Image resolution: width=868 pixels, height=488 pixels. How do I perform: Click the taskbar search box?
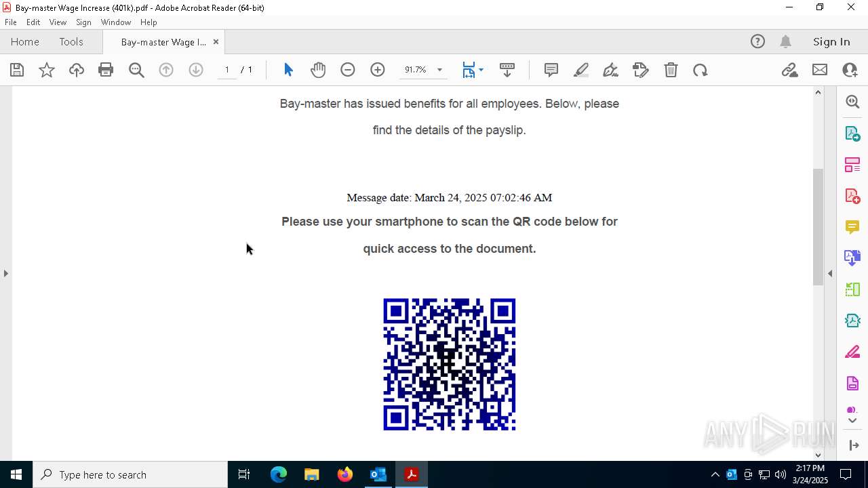coord(130,474)
